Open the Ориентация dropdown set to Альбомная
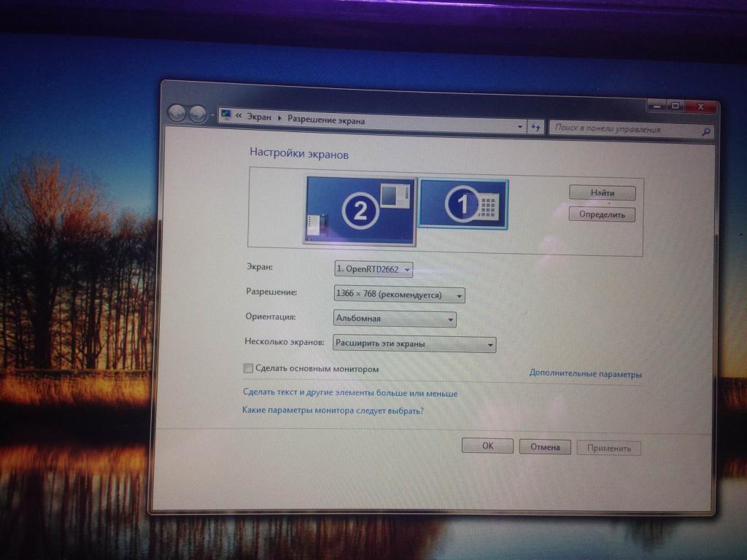This screenshot has height=560, width=747. 395,319
